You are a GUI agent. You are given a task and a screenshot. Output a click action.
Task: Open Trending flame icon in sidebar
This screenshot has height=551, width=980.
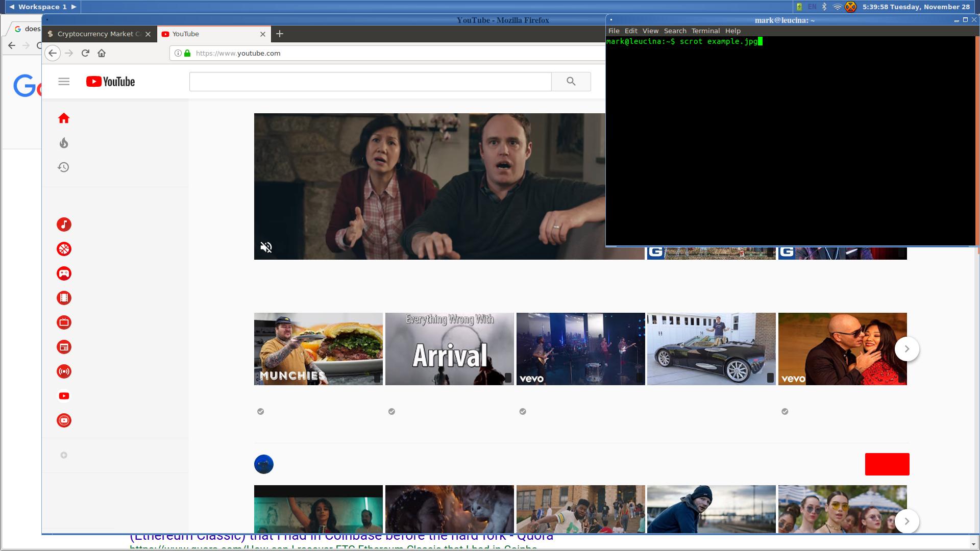tap(64, 143)
